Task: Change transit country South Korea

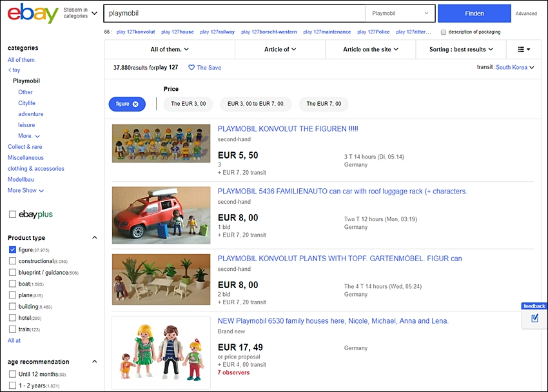Action: [515, 68]
